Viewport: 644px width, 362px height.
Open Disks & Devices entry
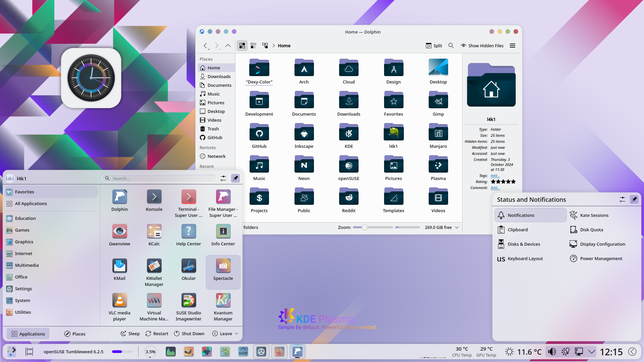[x=531, y=244]
